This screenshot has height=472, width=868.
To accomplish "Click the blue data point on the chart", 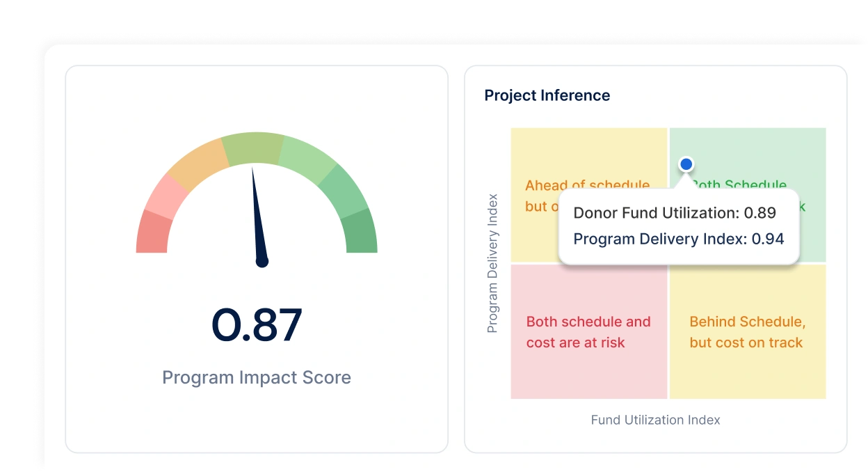I will tap(686, 164).
